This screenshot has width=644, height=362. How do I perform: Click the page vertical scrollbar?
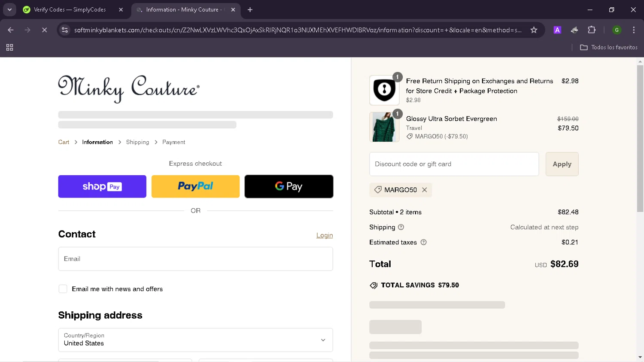tap(640, 138)
